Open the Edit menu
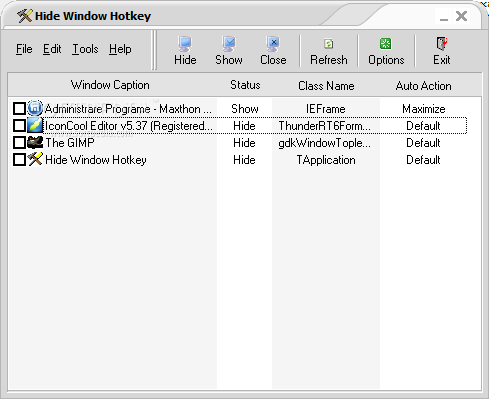 coord(52,49)
